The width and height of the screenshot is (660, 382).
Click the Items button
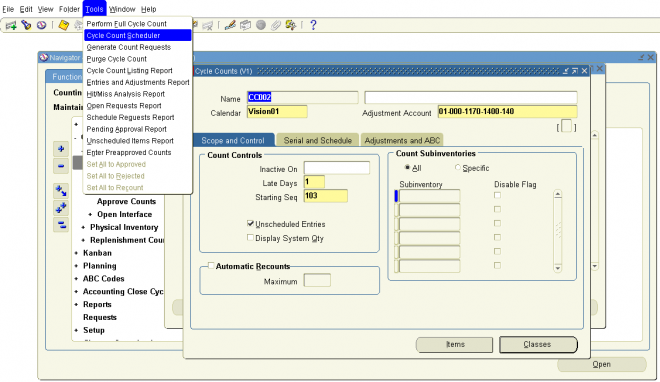[455, 344]
